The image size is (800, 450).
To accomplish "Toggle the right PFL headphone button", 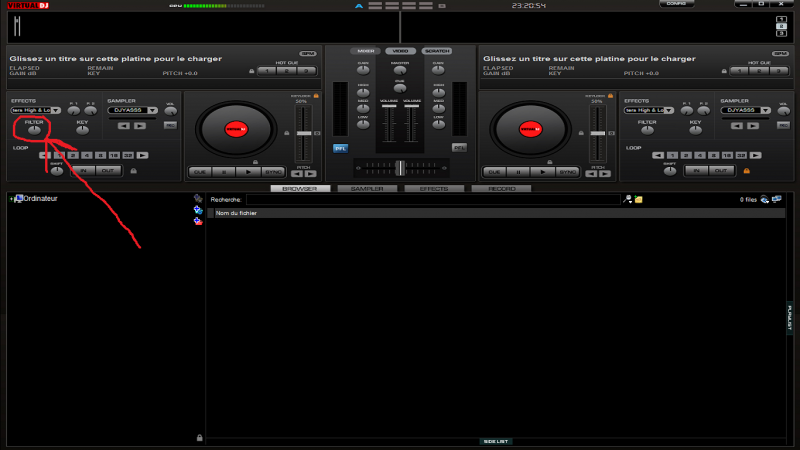I will click(459, 147).
